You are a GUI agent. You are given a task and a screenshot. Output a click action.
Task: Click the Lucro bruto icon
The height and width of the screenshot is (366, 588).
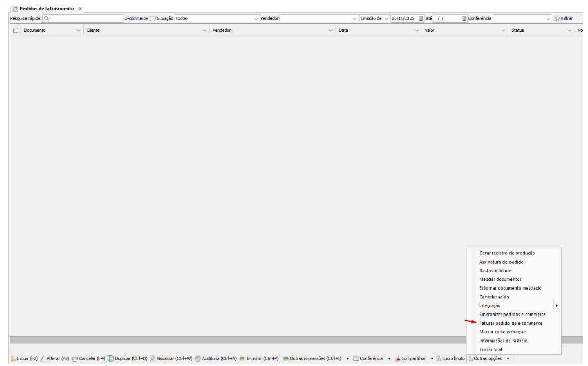pos(438,359)
